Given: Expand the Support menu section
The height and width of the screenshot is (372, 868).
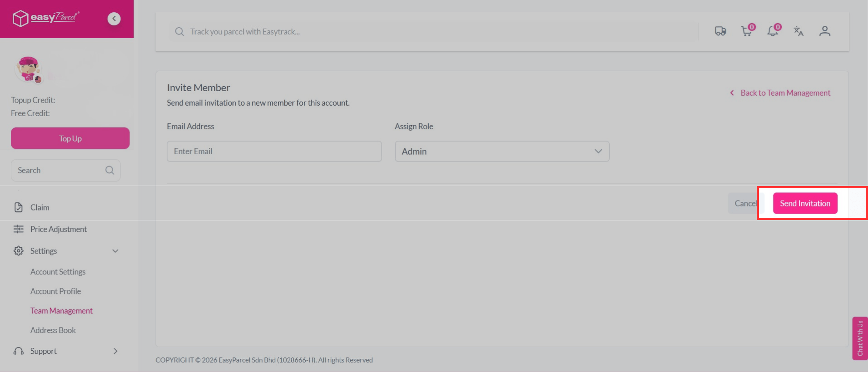Looking at the screenshot, I should tap(115, 351).
